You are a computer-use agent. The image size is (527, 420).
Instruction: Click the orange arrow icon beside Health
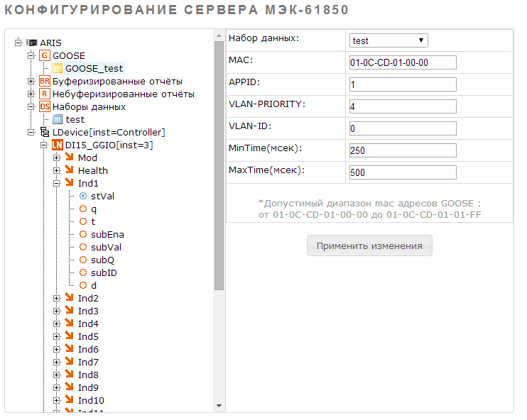click(70, 171)
